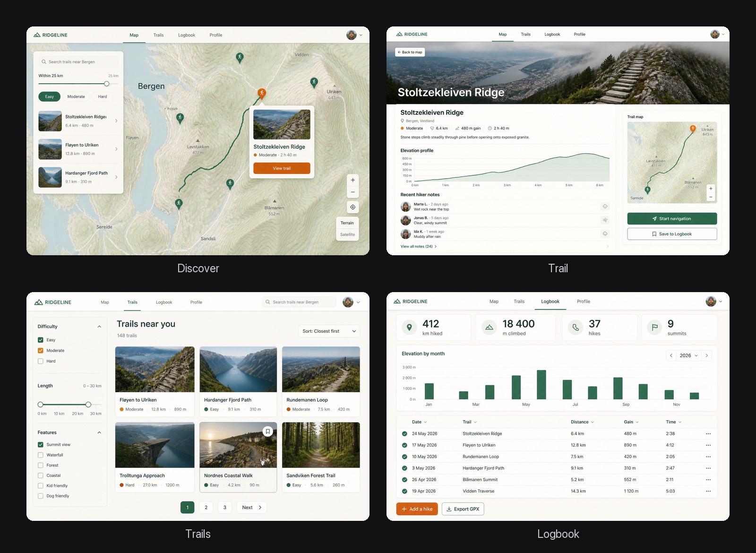Sort logbook by Gain column
This screenshot has height=553, width=756.
tap(631, 422)
